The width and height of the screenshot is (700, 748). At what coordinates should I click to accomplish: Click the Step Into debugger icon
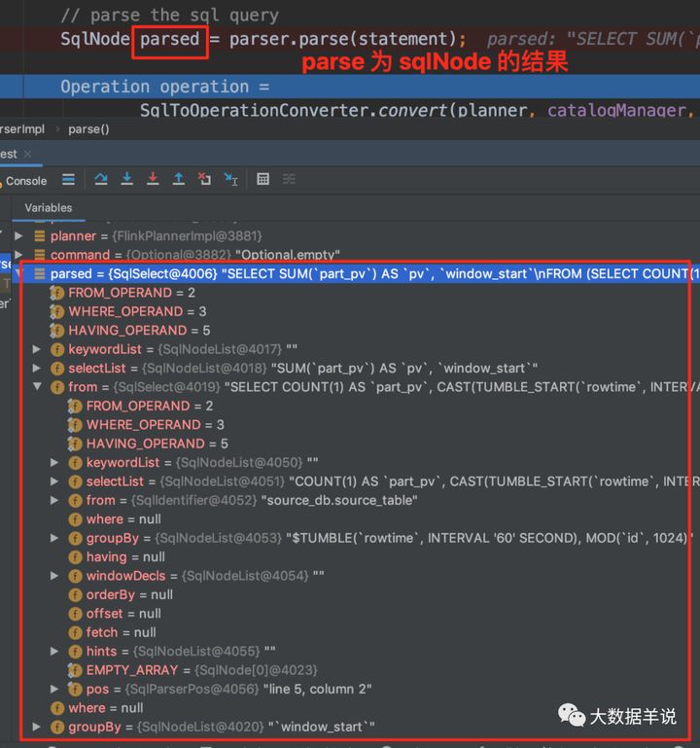[x=126, y=179]
